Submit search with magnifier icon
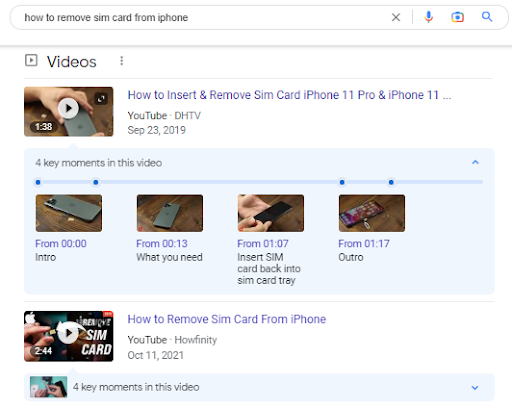 coord(487,16)
